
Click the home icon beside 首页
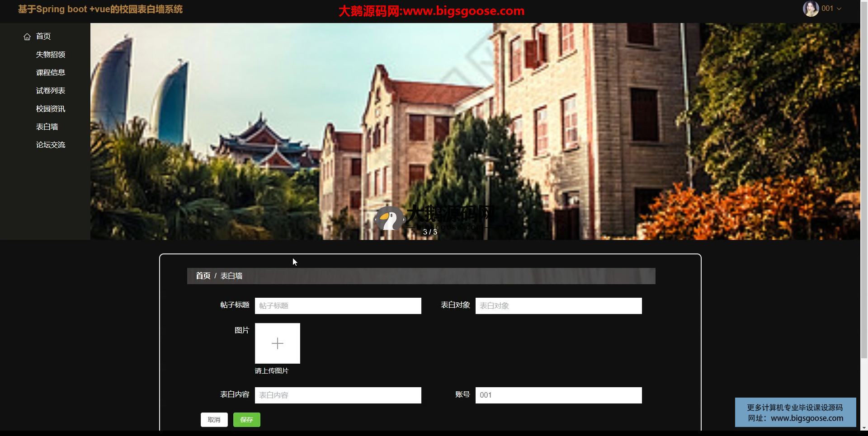tap(27, 37)
